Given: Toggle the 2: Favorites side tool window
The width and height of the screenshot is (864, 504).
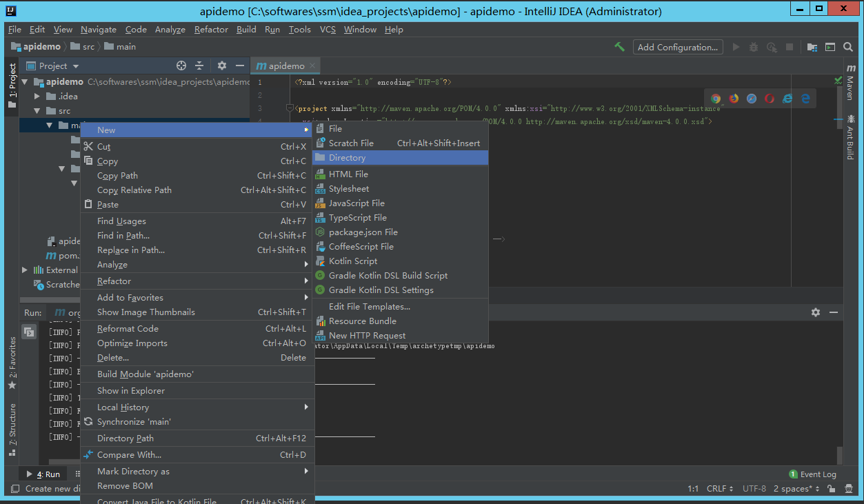Looking at the screenshot, I should (x=12, y=362).
